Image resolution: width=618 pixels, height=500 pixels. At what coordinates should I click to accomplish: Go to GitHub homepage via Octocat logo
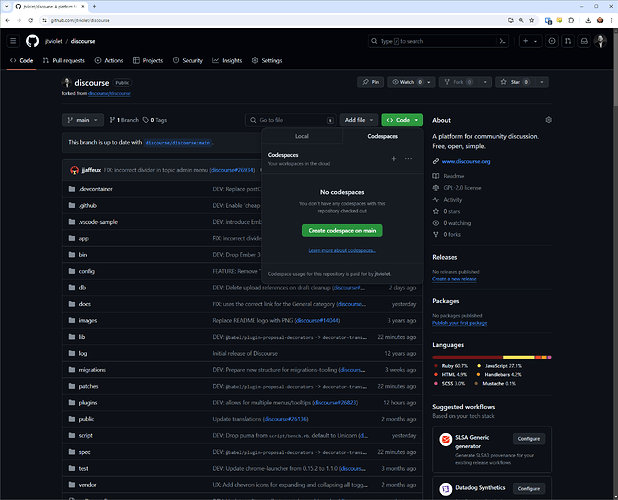pos(32,41)
